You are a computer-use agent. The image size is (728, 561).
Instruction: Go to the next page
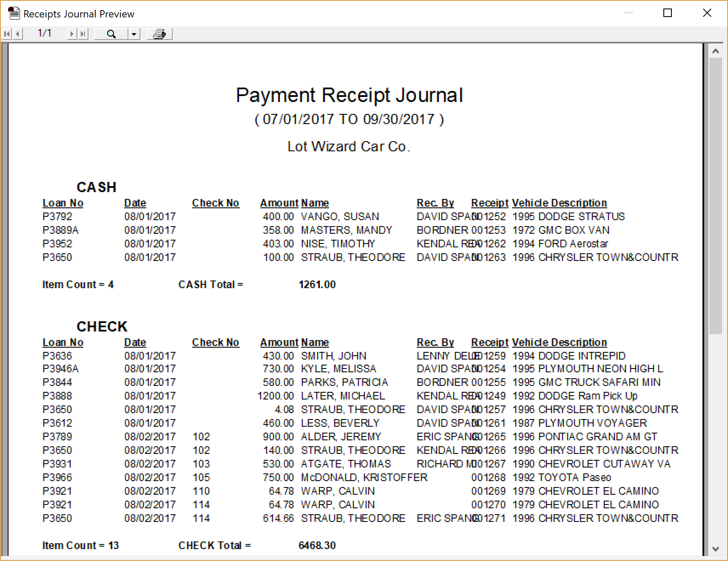pyautogui.click(x=71, y=34)
